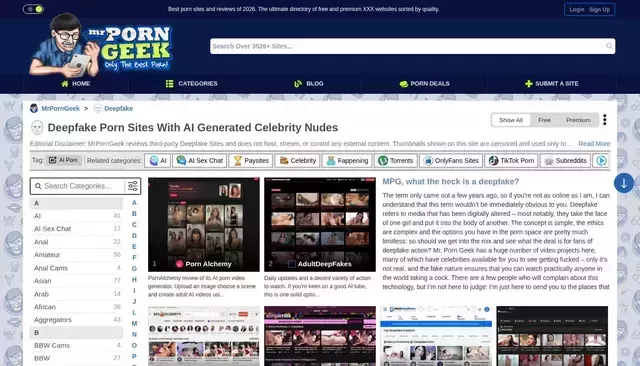Screen dimensions: 640x366
Task: Open the Arab sidebar category
Action: (76, 294)
